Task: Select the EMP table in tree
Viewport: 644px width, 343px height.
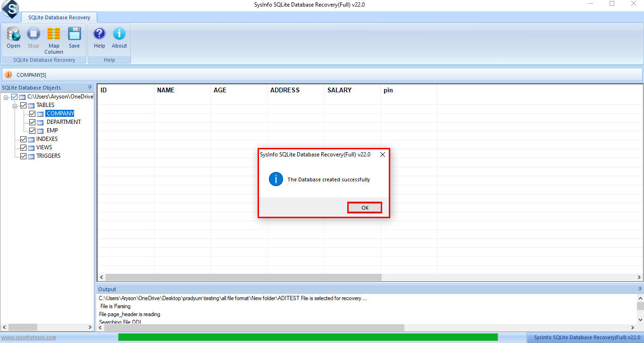Action: (x=52, y=131)
